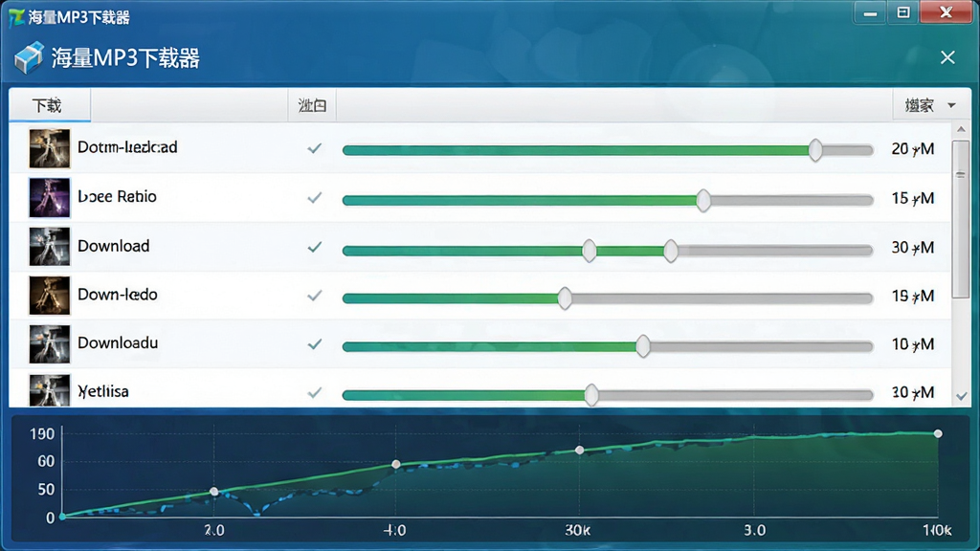Select the track name ending in Rebio
Image resolution: width=980 pixels, height=551 pixels.
pyautogui.click(x=117, y=197)
